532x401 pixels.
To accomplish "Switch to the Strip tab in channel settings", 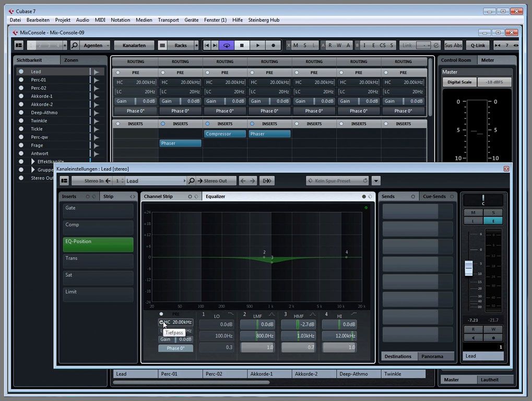I will (108, 196).
